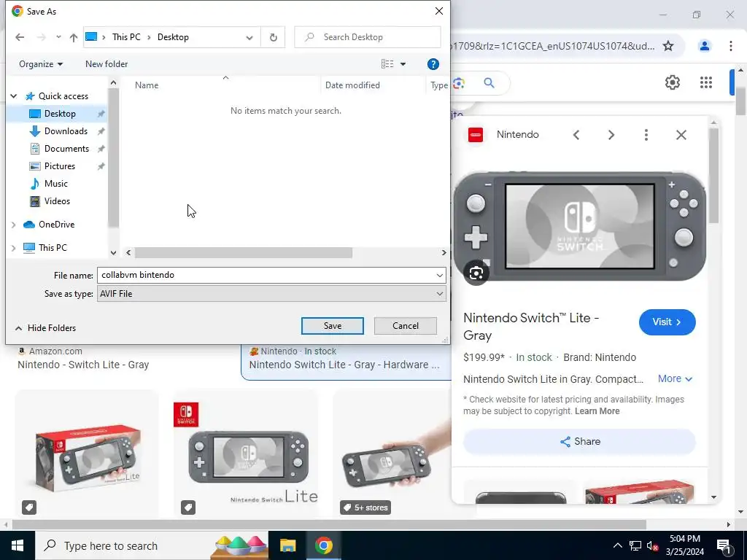The image size is (747, 560).
Task: Expand File name history dropdown
Action: coord(439,275)
